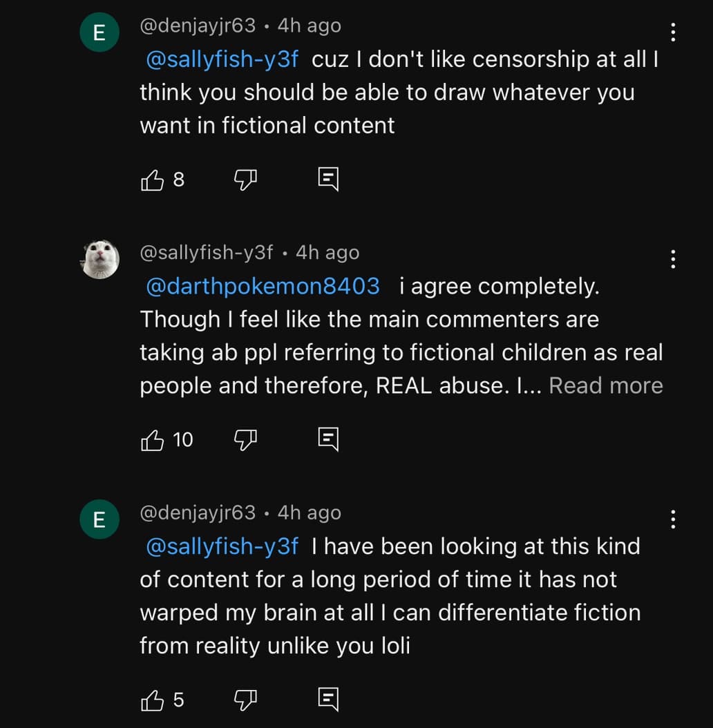Open options menu for sallyfish-y3f comment
The image size is (713, 728).
pyautogui.click(x=673, y=259)
